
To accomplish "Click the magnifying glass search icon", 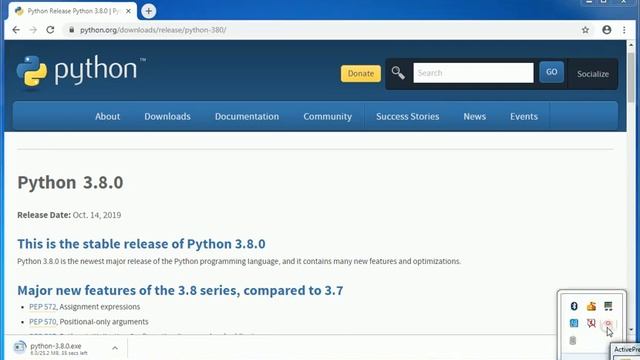I will coord(398,73).
